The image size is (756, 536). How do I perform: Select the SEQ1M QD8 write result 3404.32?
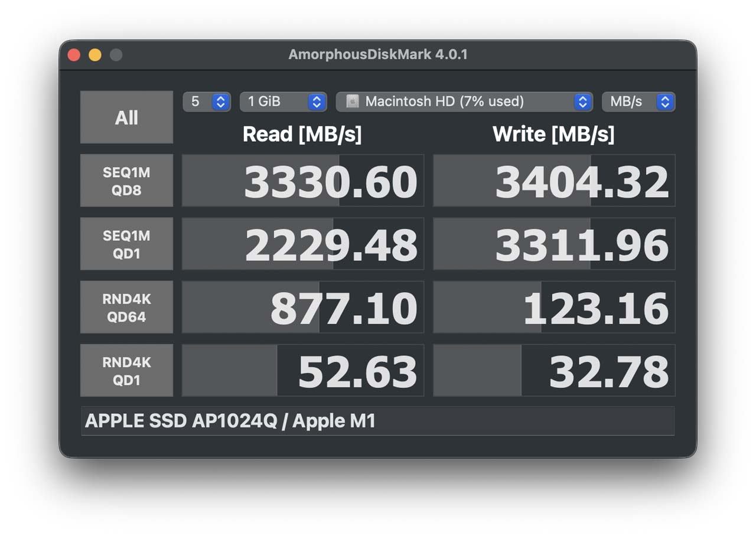[553, 181]
